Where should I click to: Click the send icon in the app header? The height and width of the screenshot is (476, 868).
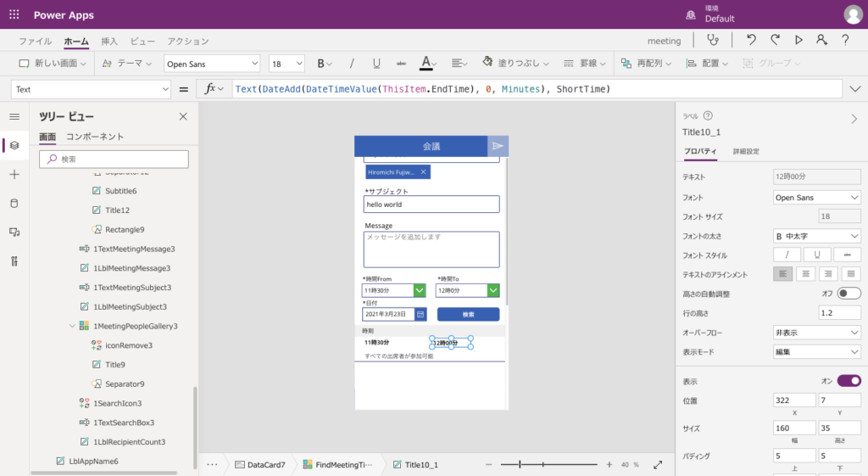498,146
